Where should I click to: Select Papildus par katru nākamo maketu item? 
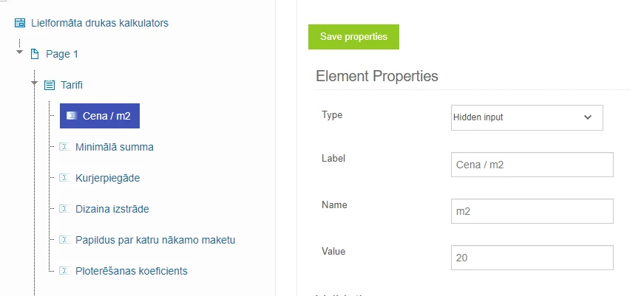coord(155,240)
